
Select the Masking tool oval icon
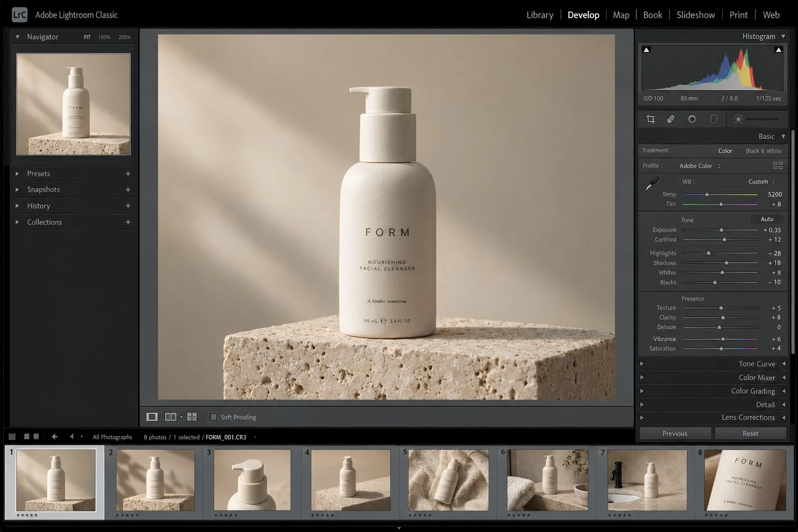click(714, 119)
